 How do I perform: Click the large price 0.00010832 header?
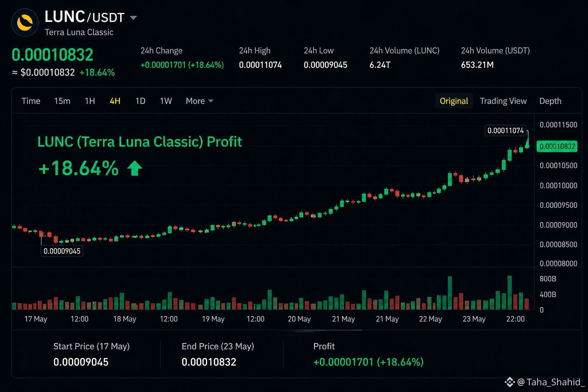[52, 55]
